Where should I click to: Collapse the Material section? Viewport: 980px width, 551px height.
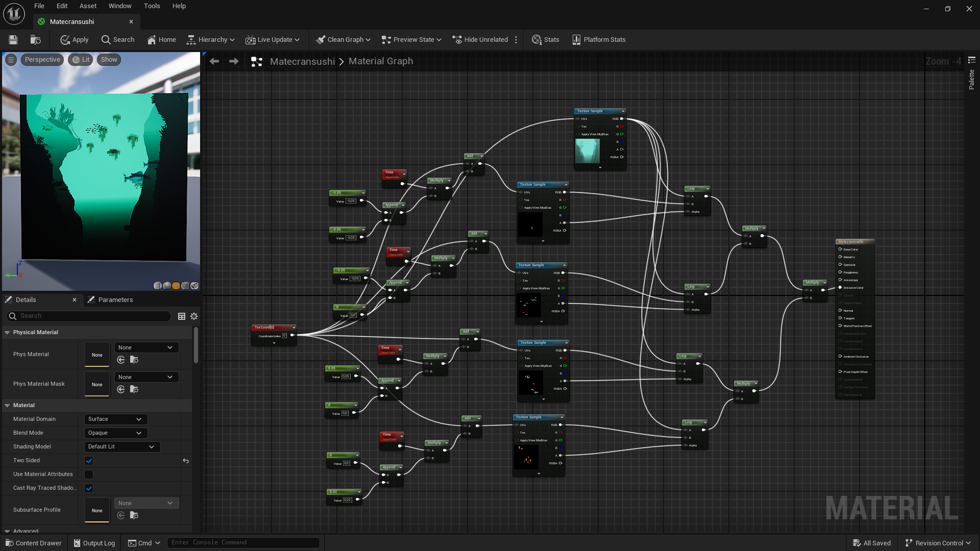tap(7, 406)
